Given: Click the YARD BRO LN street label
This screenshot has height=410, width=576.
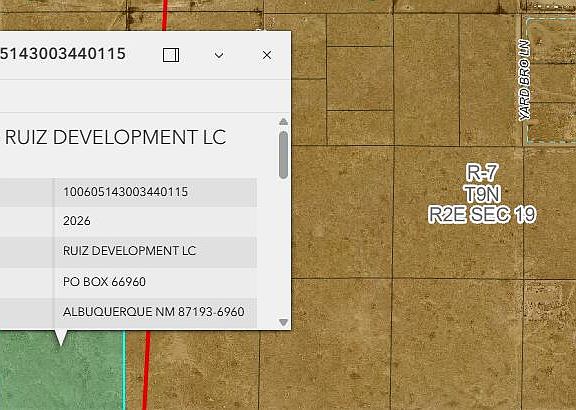Looking at the screenshot, I should tap(525, 80).
